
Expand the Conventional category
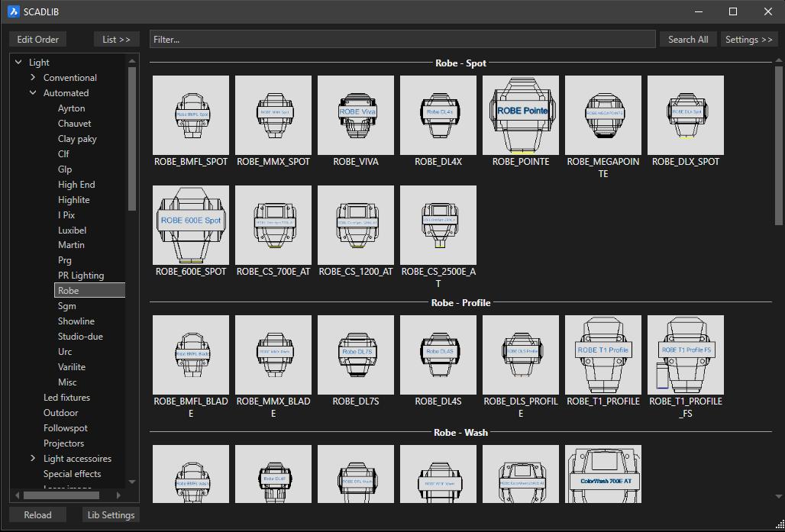[33, 78]
